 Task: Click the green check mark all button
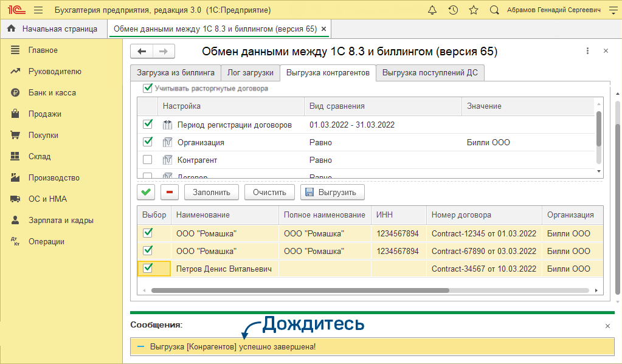click(146, 193)
